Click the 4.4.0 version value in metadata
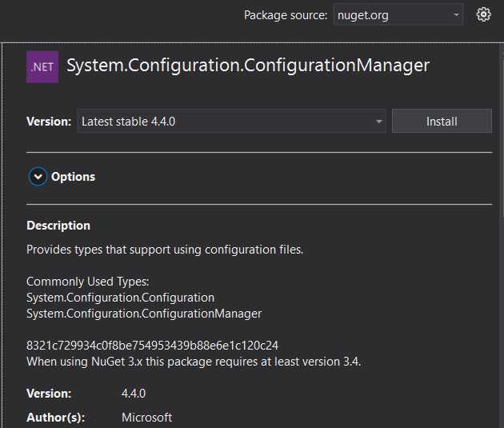This screenshot has width=504, height=428. point(134,394)
